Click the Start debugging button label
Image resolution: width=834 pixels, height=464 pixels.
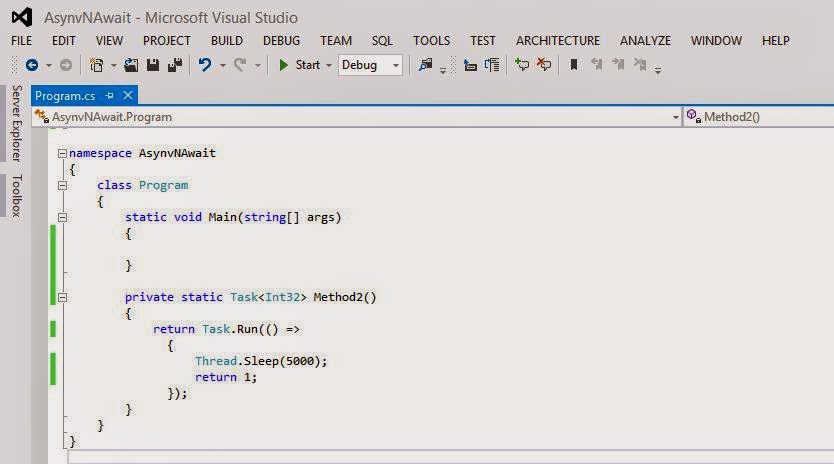(x=307, y=65)
